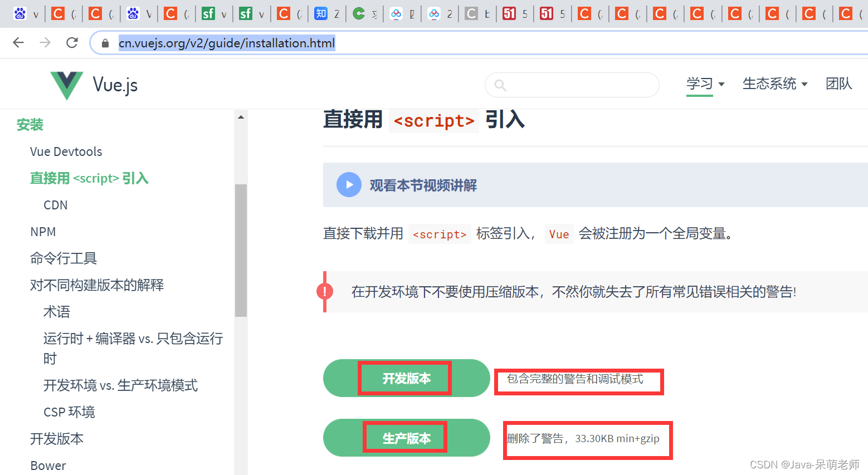The height and width of the screenshot is (475, 868).
Task: Reload the page with the refresh icon
Action: pos(72,43)
